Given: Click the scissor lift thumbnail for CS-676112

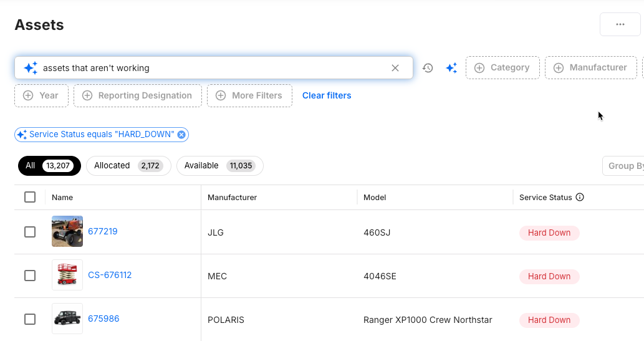Looking at the screenshot, I should click(67, 275).
